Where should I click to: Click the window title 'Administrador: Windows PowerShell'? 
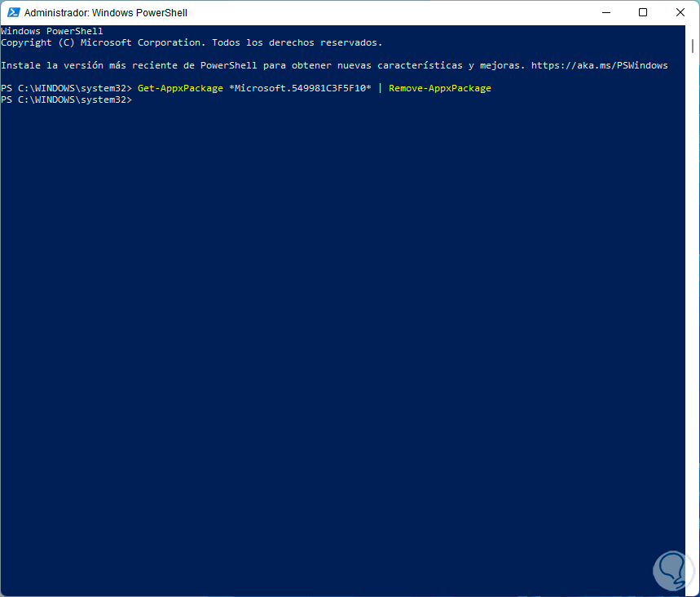[106, 13]
